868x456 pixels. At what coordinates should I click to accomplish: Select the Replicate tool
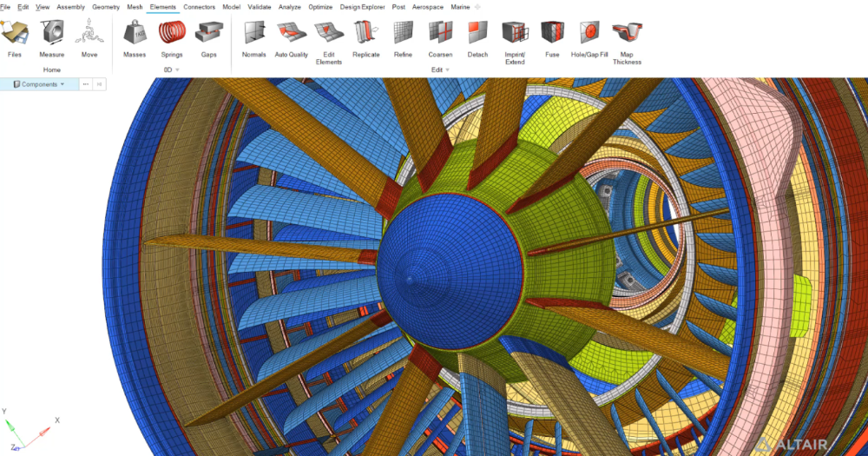[366, 37]
